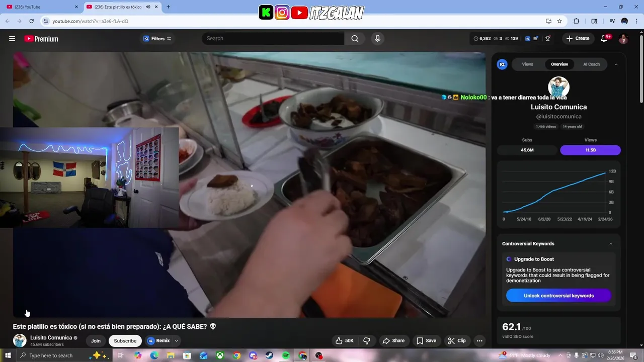Open the vidIQ trophy achievements icon
The height and width of the screenshot is (362, 644).
tap(548, 39)
